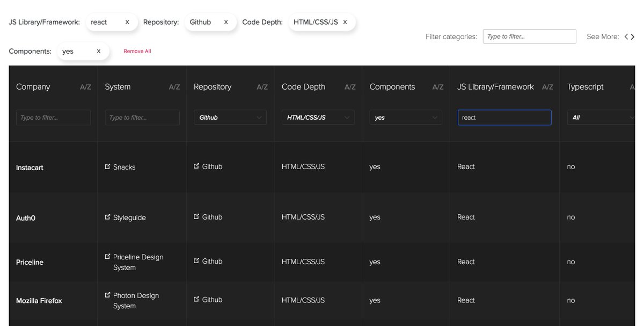Click Components yes in the Priceline row
Viewport: 644px width, 326px height.
coord(375,262)
